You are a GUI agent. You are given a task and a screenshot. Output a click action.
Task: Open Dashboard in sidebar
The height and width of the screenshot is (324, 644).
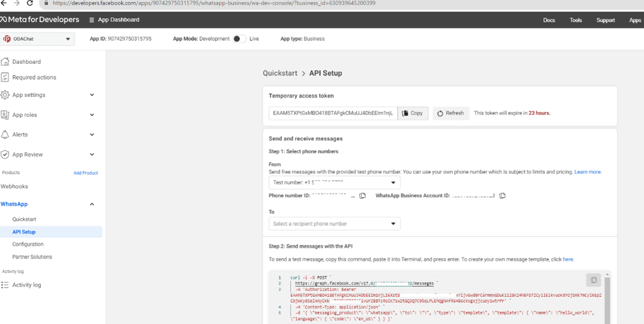point(26,62)
